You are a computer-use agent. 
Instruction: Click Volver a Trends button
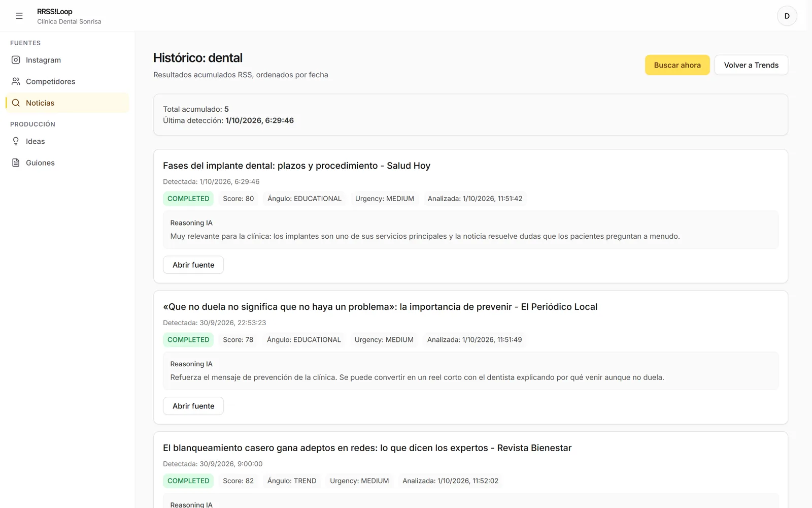pos(751,65)
